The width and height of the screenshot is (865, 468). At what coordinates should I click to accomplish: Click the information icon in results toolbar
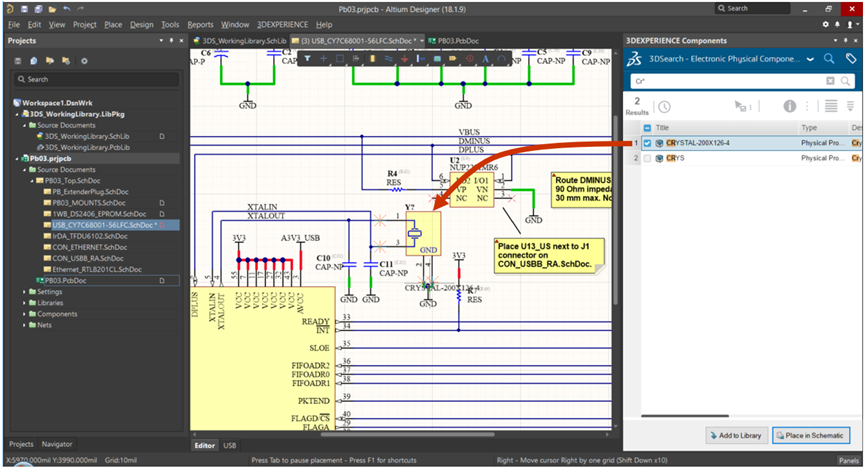pyautogui.click(x=789, y=106)
